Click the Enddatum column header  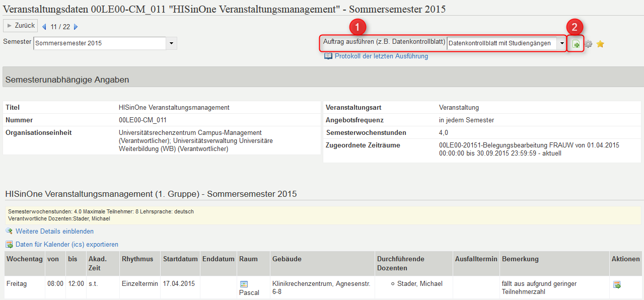click(x=219, y=264)
